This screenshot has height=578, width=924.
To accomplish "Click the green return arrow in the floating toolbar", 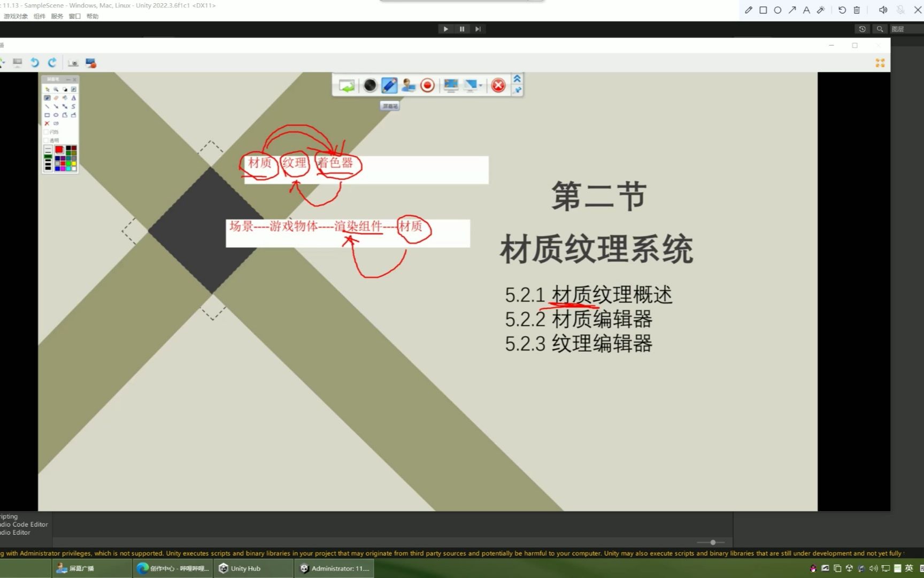I will (x=346, y=86).
